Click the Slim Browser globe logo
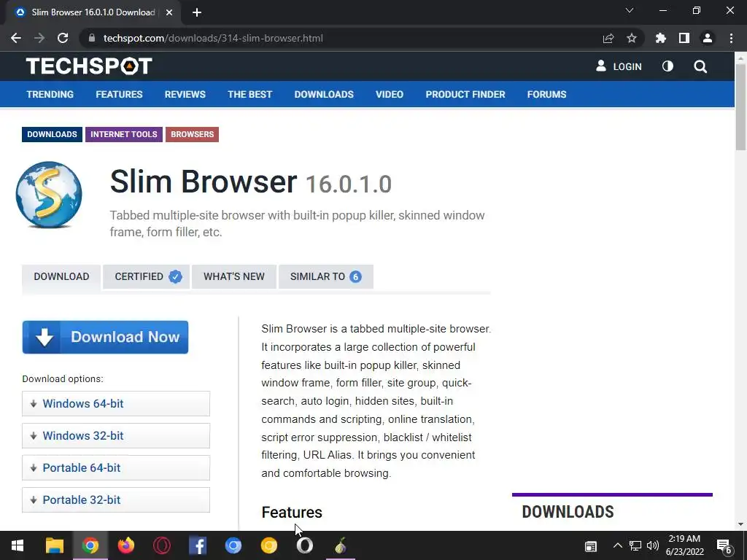Screen dimensions: 747x560 [x=49, y=194]
